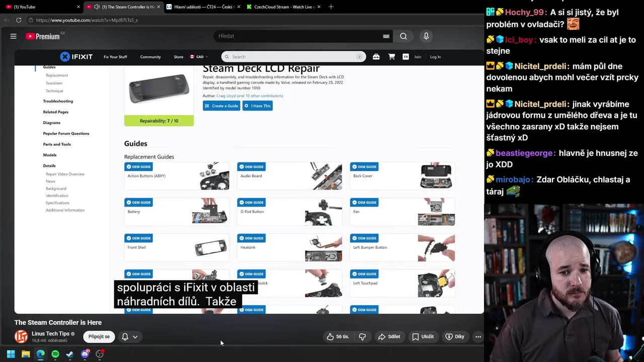Open Discord from the taskbar

85,354
